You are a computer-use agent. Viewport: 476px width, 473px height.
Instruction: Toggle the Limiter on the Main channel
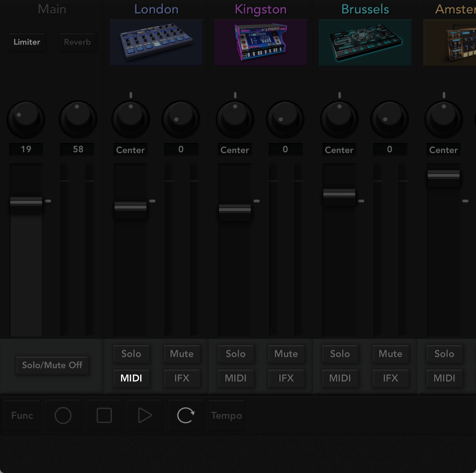[x=27, y=42]
